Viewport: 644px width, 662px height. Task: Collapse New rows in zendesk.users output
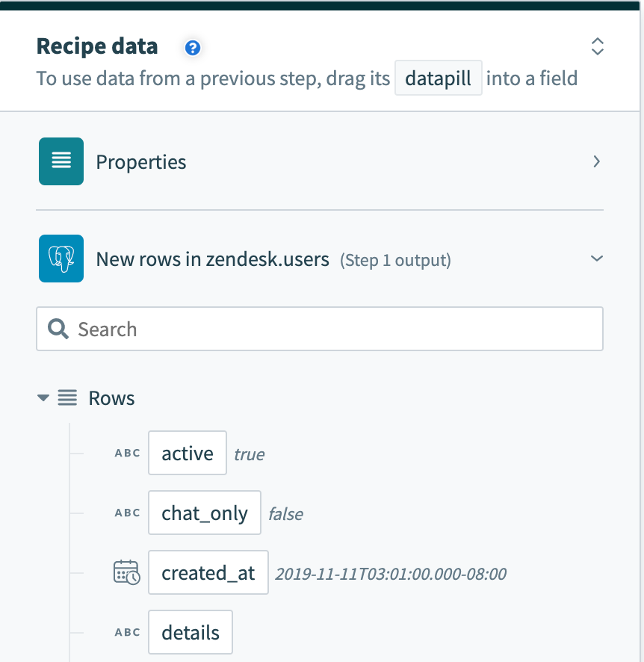[x=595, y=258]
